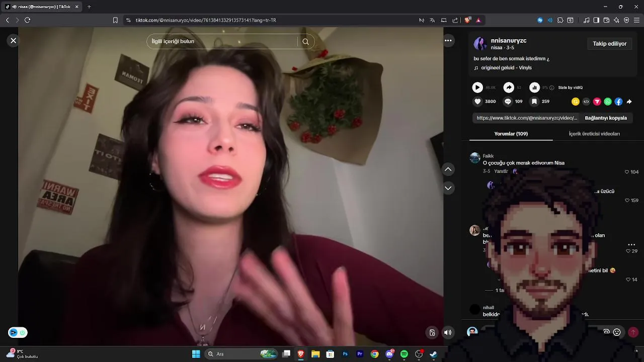Click the 'Bağlantıyı kopyala' copy link button
The width and height of the screenshot is (644, 362).
pyautogui.click(x=606, y=118)
